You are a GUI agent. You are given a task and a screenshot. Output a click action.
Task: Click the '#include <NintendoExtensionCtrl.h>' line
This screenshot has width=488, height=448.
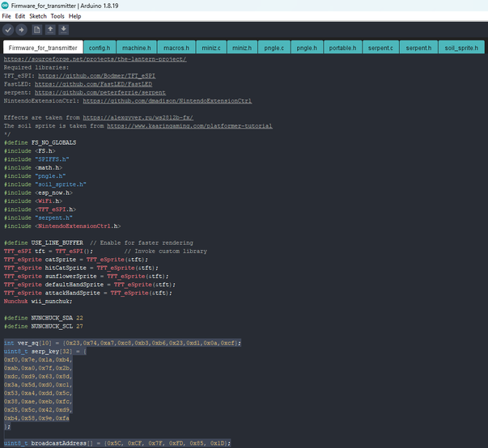62,226
